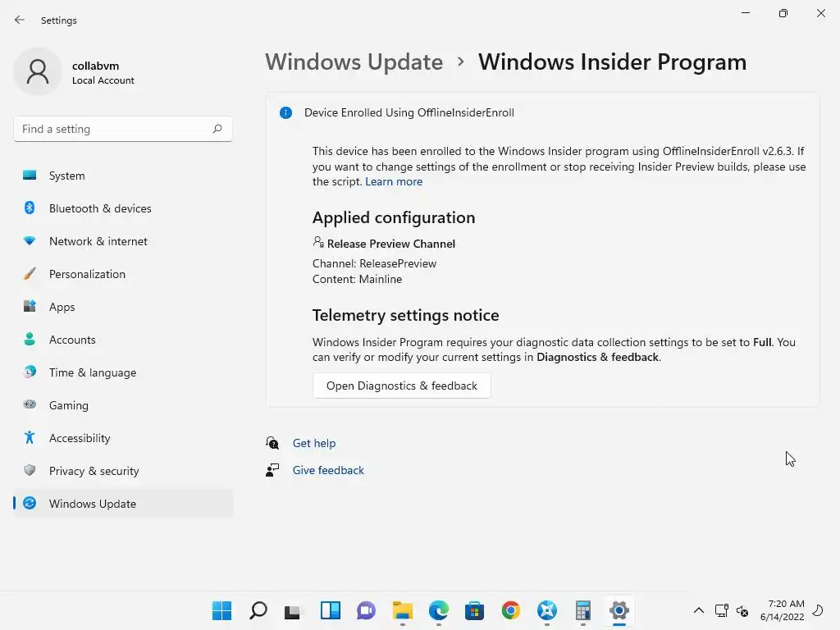Click the blue info icon beside Device Enrolled
840x630 pixels.
[285, 112]
